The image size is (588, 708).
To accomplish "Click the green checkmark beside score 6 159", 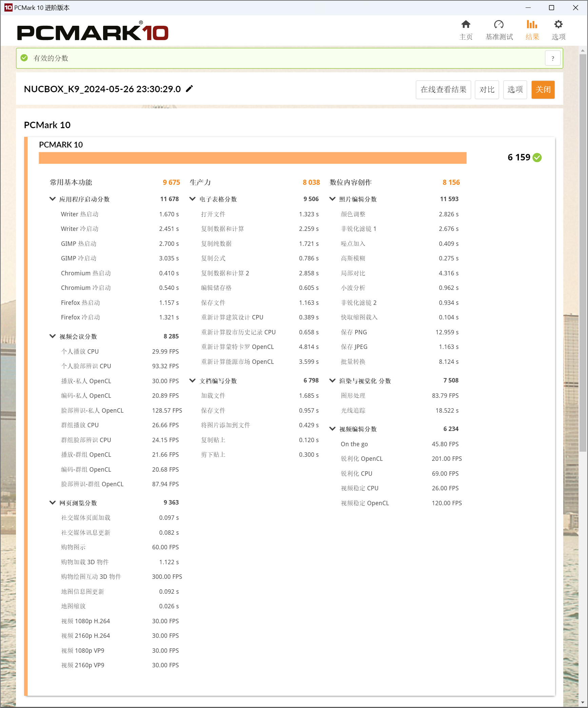I will (537, 158).
